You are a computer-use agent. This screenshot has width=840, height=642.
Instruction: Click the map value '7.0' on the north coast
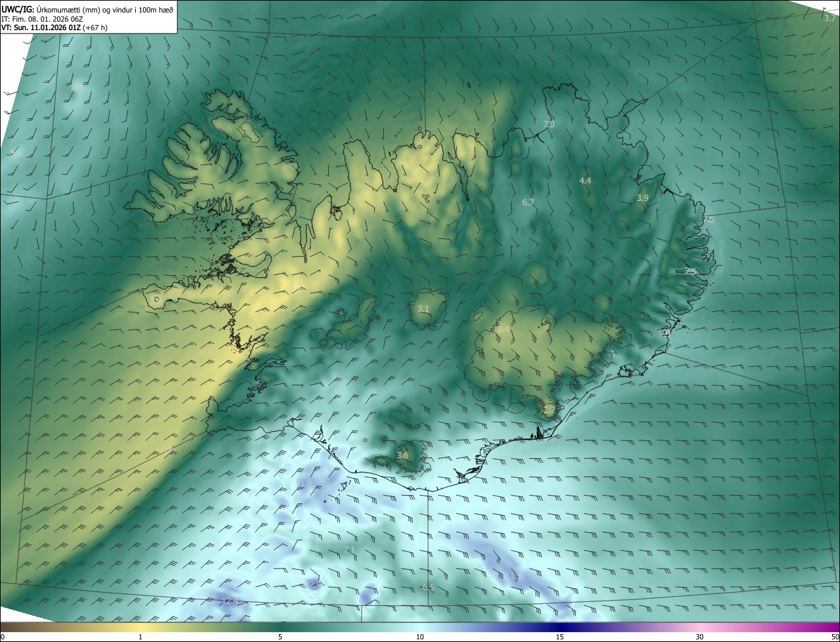click(x=549, y=124)
